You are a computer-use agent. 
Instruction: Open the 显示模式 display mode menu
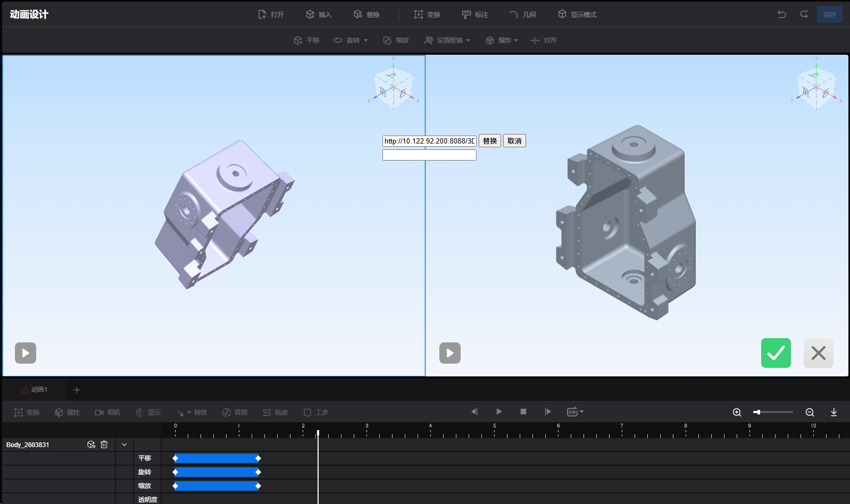tap(577, 14)
